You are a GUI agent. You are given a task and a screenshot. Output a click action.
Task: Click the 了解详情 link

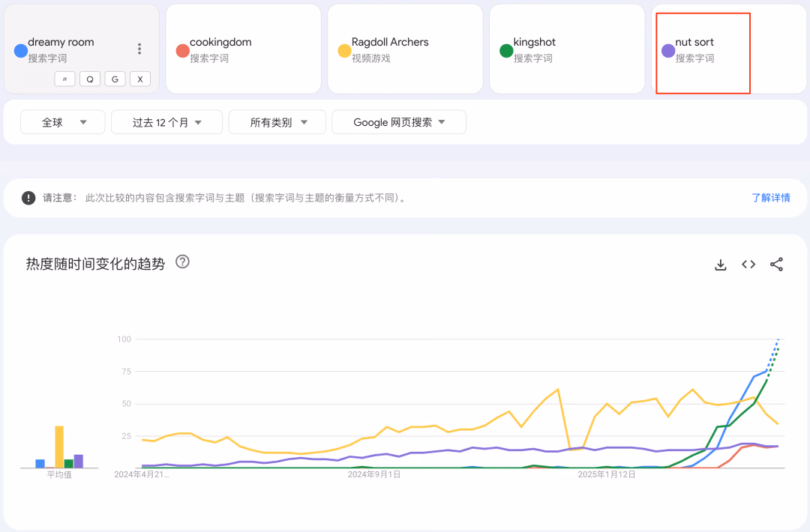pos(771,198)
